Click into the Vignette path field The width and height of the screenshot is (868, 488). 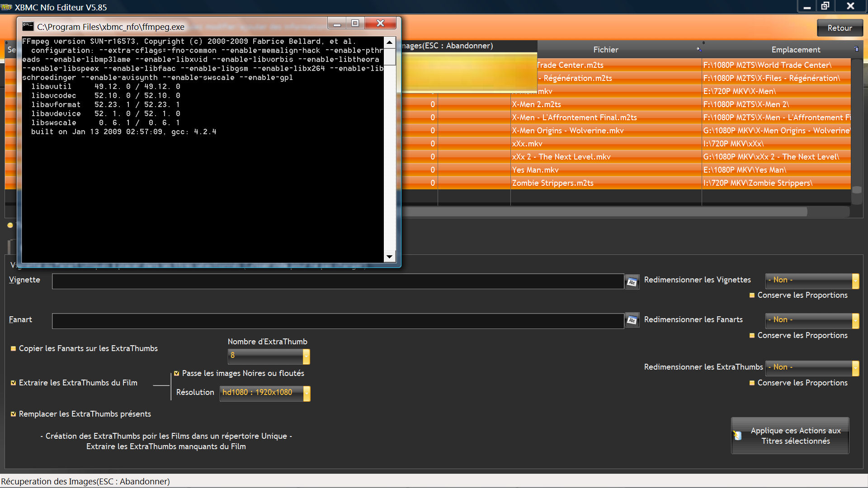338,282
